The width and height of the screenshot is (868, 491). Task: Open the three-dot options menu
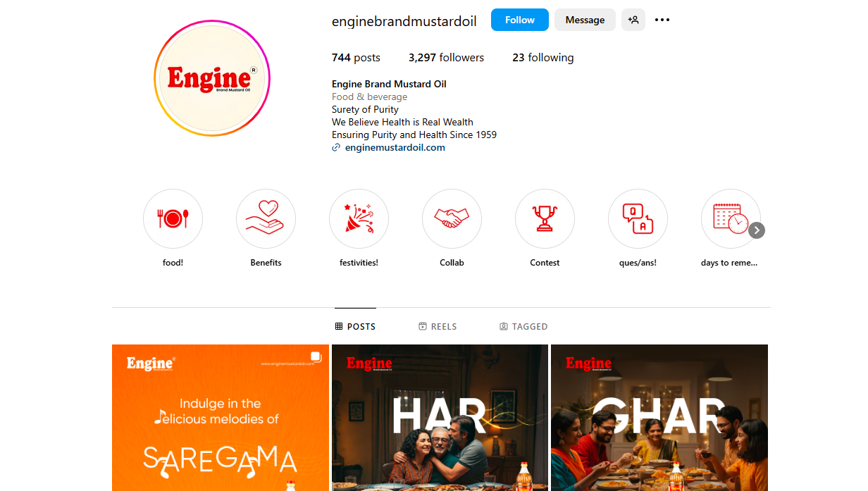pyautogui.click(x=662, y=20)
